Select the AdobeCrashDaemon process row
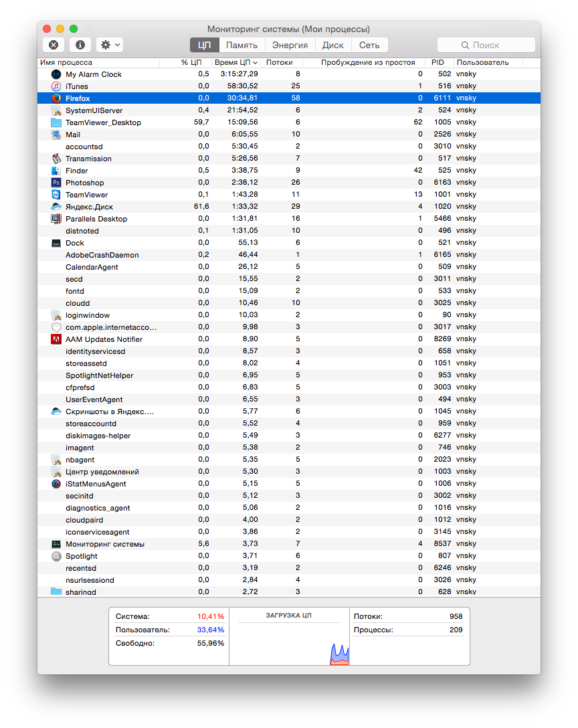This screenshot has width=578, height=728. [x=289, y=256]
